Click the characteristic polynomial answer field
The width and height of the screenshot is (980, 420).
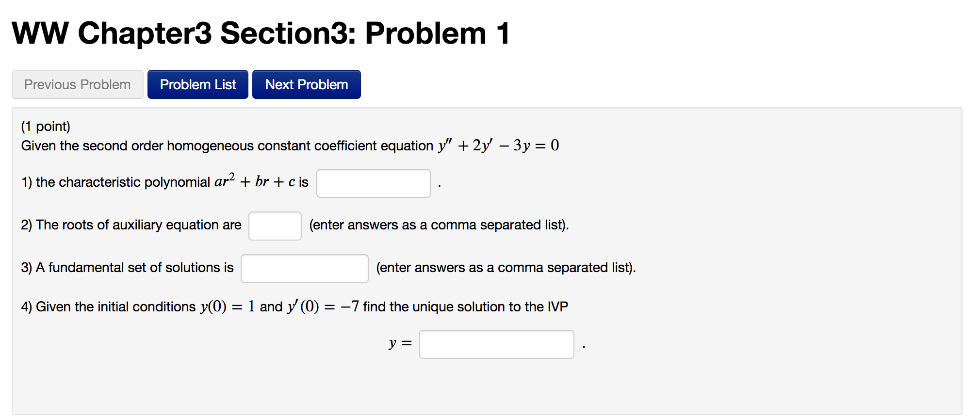(373, 183)
